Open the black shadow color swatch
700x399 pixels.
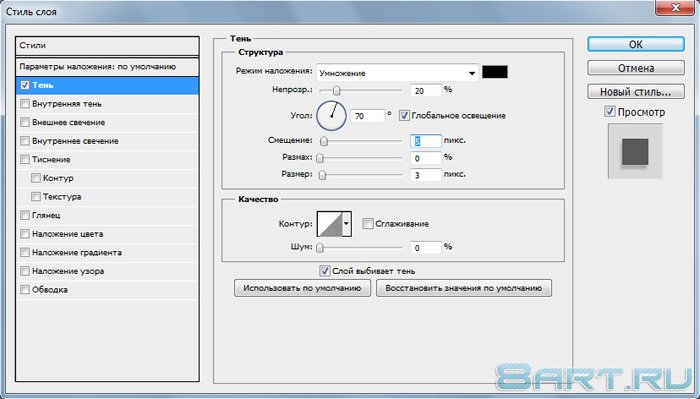pos(495,72)
